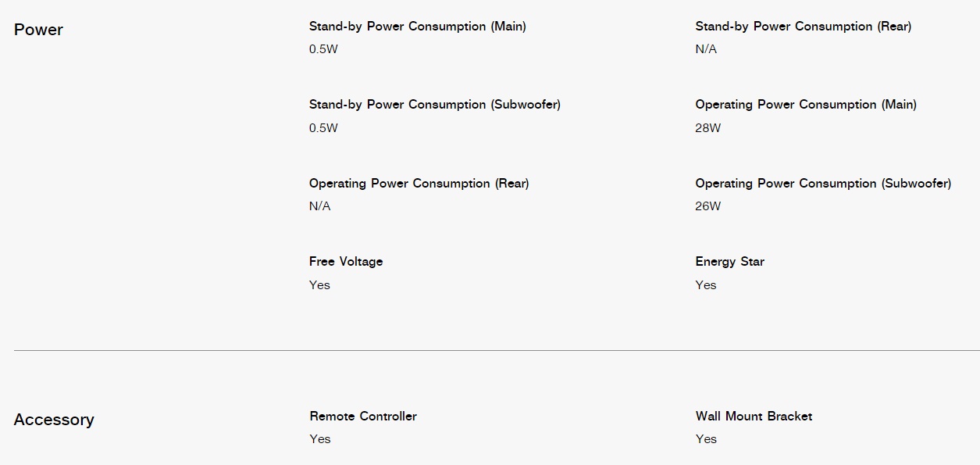This screenshot has width=980, height=465.
Task: Select Stand-by Power Consumption (Rear) label
Action: pyautogui.click(x=804, y=27)
